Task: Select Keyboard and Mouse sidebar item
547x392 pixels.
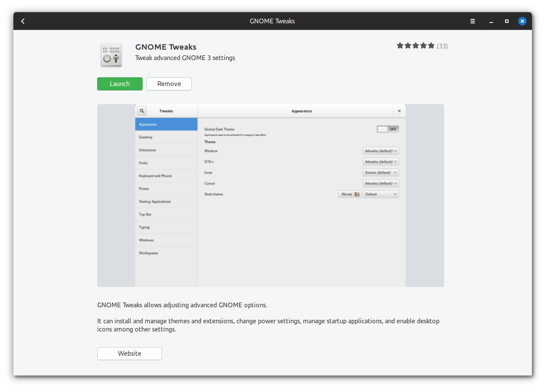Action: click(x=166, y=176)
